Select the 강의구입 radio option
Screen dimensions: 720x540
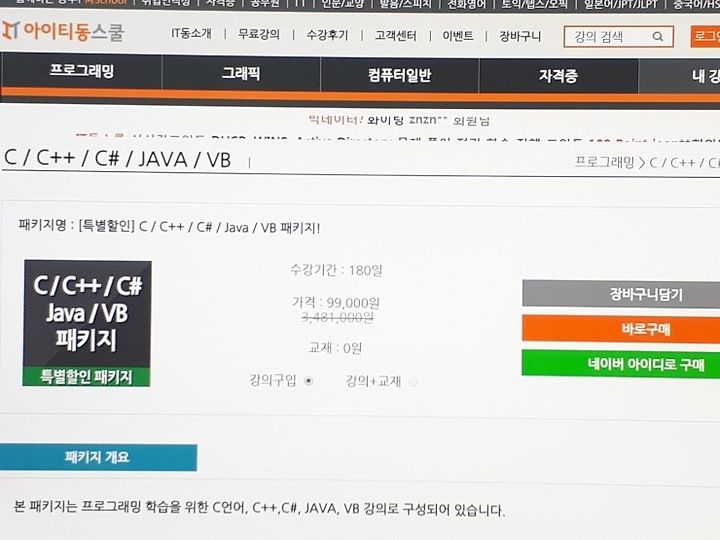coord(309,381)
